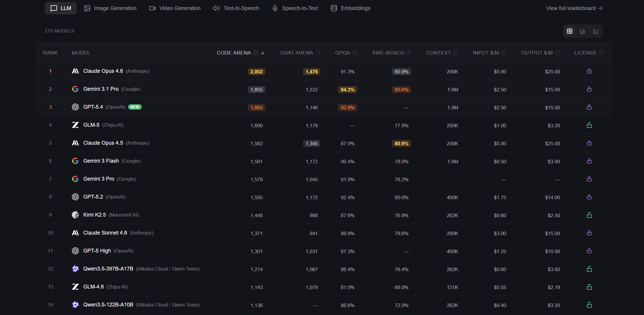Open the Video Generation tab

point(175,8)
